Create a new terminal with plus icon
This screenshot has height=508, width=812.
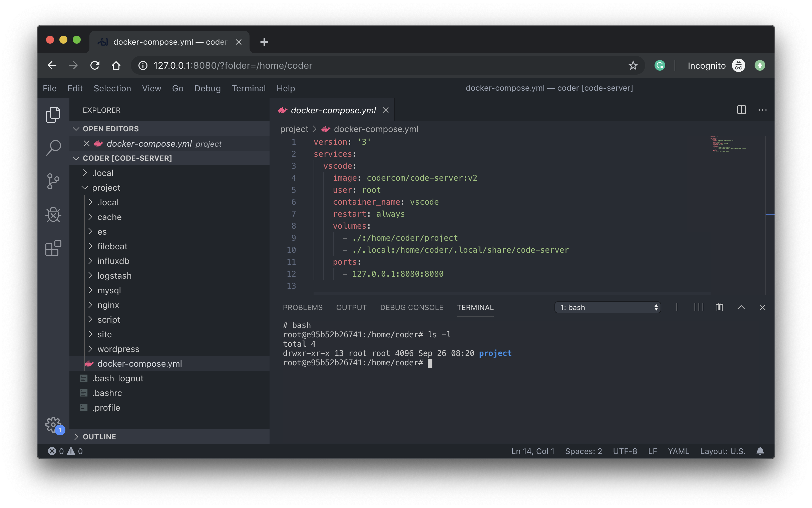pyautogui.click(x=677, y=307)
